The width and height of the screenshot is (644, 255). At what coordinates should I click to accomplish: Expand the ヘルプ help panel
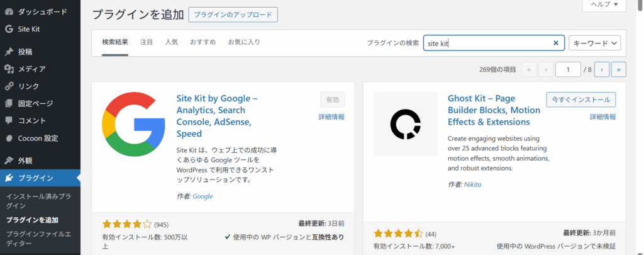[x=604, y=4]
